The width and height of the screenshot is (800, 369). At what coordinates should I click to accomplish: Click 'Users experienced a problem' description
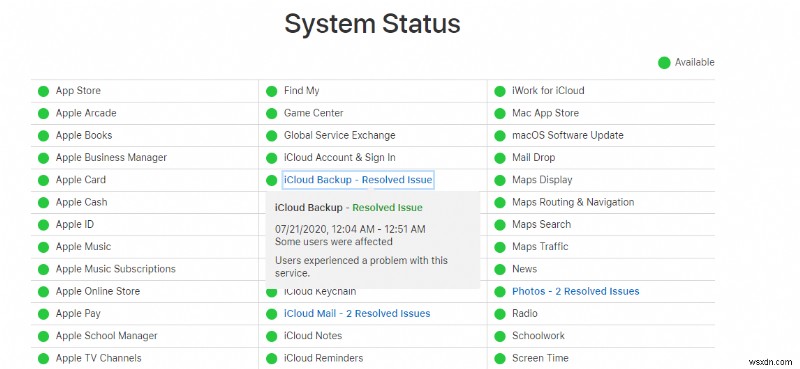(x=361, y=267)
